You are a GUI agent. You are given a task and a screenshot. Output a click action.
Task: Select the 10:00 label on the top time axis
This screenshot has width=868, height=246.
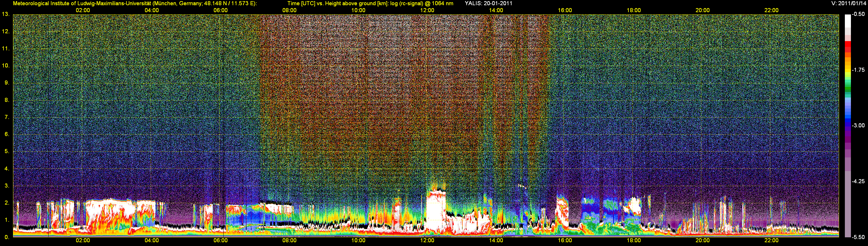[x=358, y=10]
